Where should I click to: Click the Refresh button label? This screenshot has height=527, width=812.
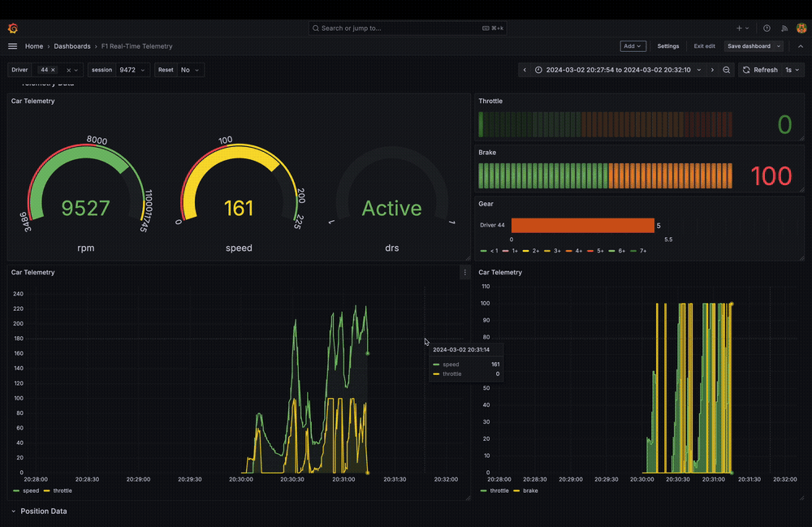pyautogui.click(x=766, y=70)
